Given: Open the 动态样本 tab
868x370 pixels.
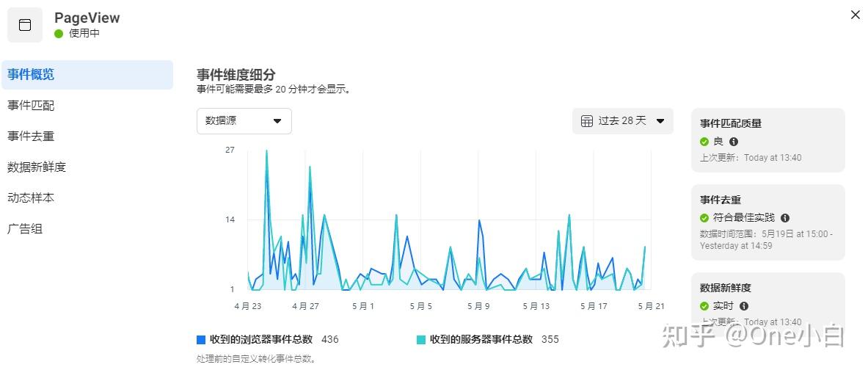Looking at the screenshot, I should point(31,197).
